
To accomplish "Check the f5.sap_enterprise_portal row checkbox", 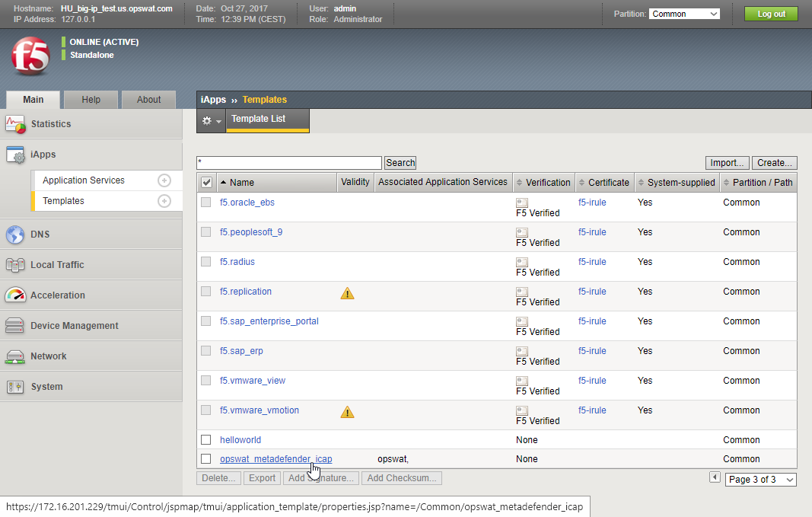I will (206, 321).
